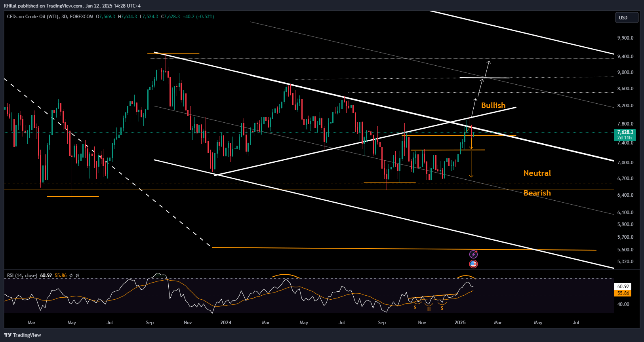Click 5,700.0 on the price scale
Screen dimensions: 644x342
click(625, 237)
